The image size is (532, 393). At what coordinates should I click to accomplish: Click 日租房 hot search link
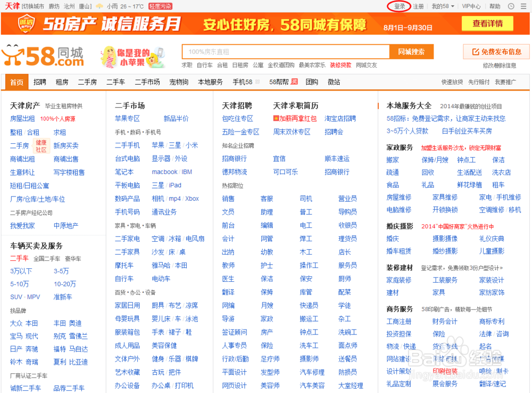(x=240, y=65)
